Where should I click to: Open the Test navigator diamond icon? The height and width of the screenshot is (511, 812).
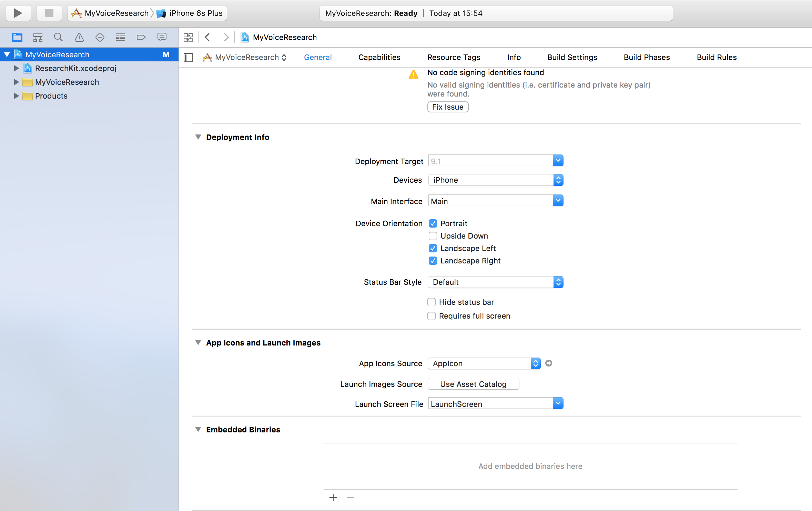click(x=100, y=37)
